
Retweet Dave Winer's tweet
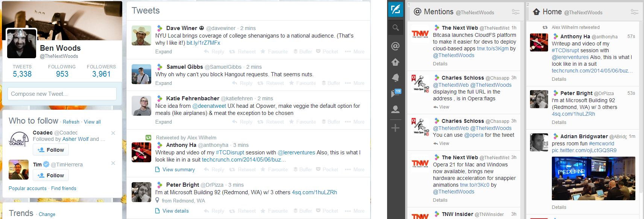coord(243,51)
